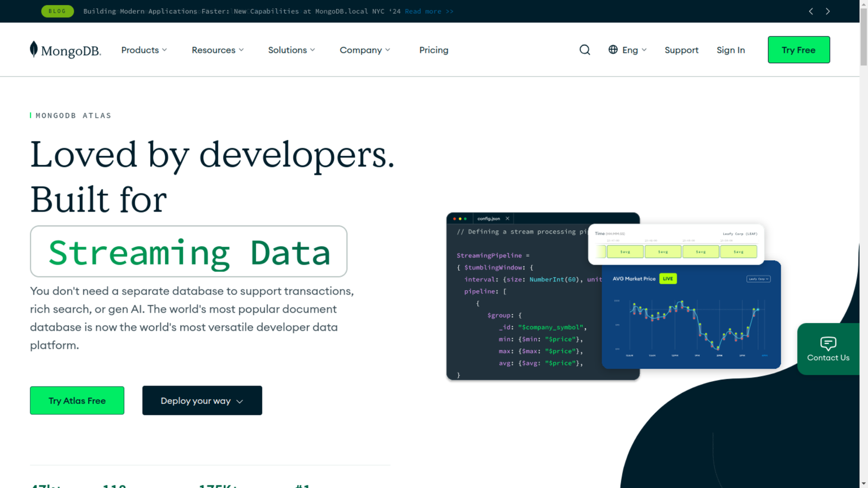Open the search magnifier icon
Screen dimensions: 868x488
(x=584, y=50)
